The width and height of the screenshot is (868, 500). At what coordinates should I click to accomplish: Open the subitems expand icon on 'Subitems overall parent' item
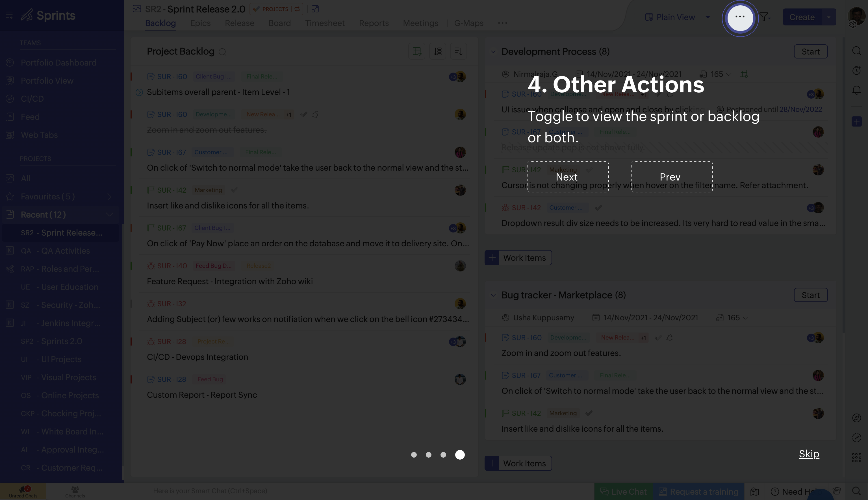pos(139,92)
